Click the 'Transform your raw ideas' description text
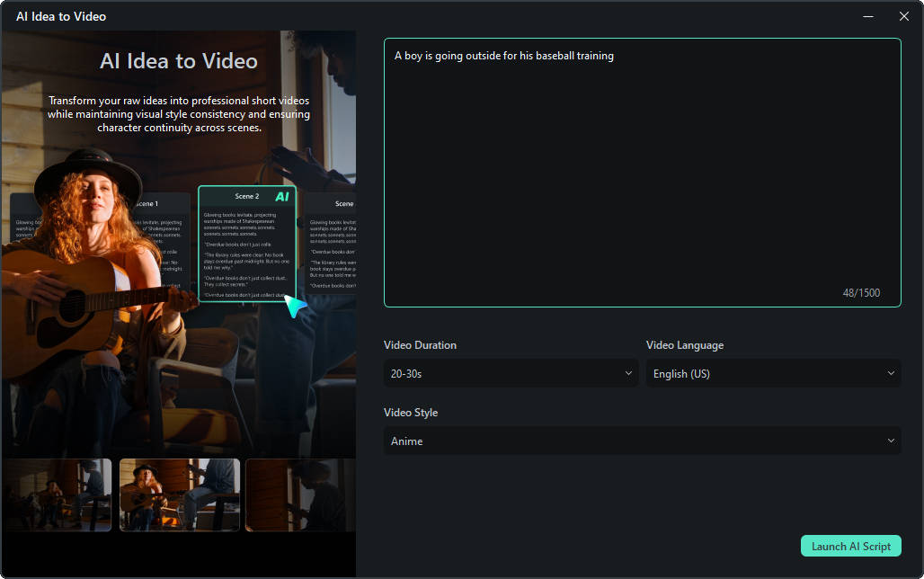Image resolution: width=924 pixels, height=579 pixels. (179, 114)
